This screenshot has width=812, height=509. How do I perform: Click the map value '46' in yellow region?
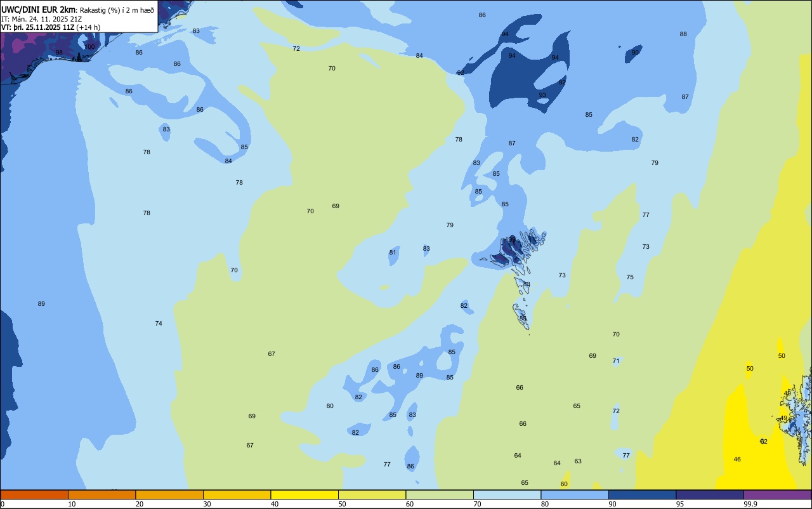[x=737, y=459]
